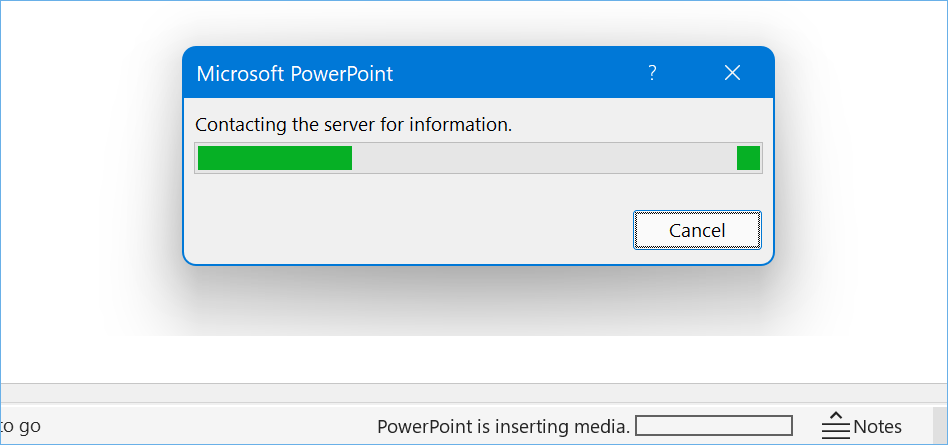Image resolution: width=948 pixels, height=445 pixels.
Task: Click the empty status bar progress box
Action: point(714,426)
